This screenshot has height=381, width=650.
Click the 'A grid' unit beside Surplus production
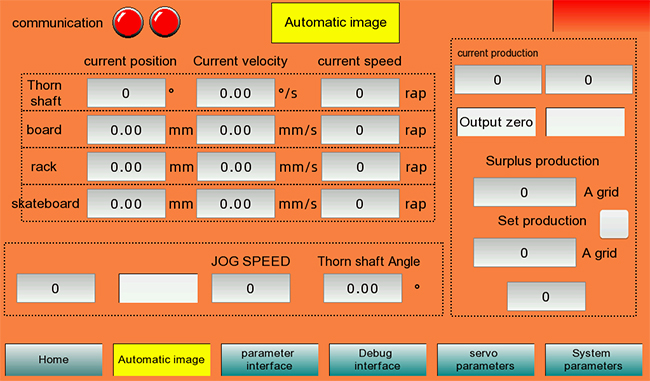point(601,192)
